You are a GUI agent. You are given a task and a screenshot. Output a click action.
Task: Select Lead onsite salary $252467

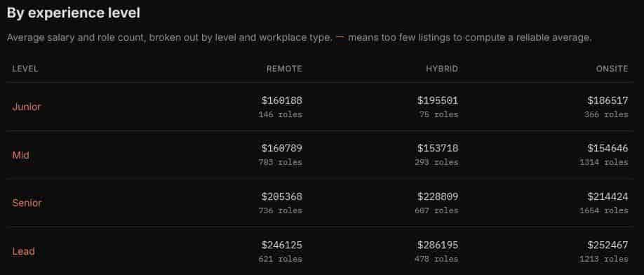pyautogui.click(x=608, y=245)
